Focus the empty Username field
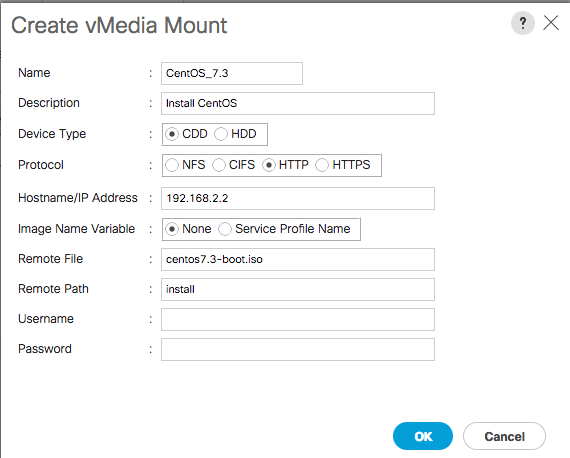570x458 pixels. click(x=298, y=320)
